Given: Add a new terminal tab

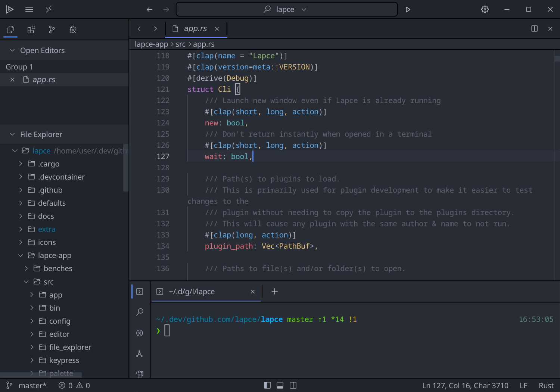Looking at the screenshot, I should (274, 292).
